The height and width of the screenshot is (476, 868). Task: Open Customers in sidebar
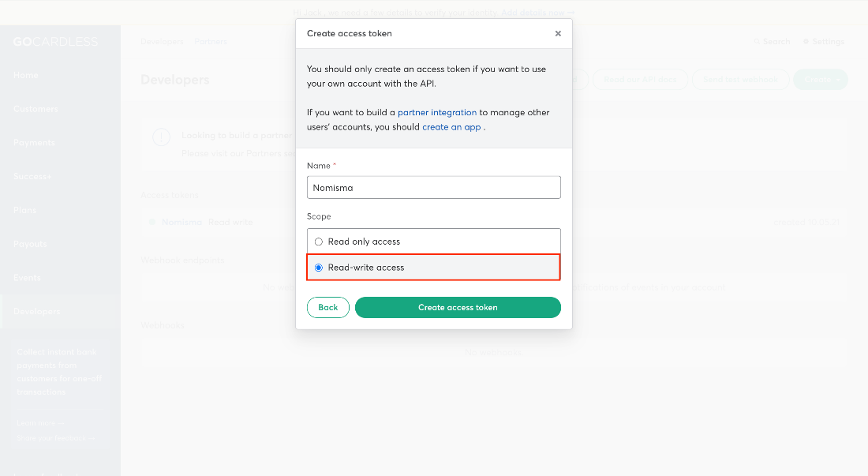coord(36,109)
